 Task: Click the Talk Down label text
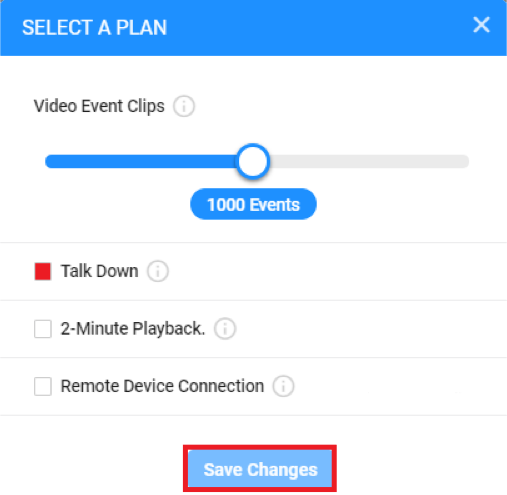click(99, 271)
